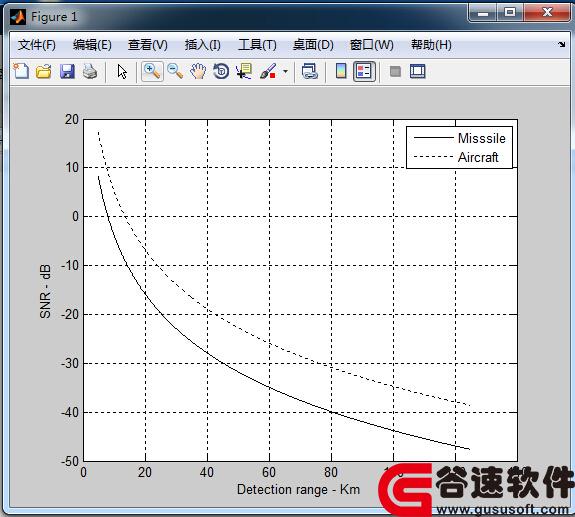Show Plot Tools and dock figure

418,71
